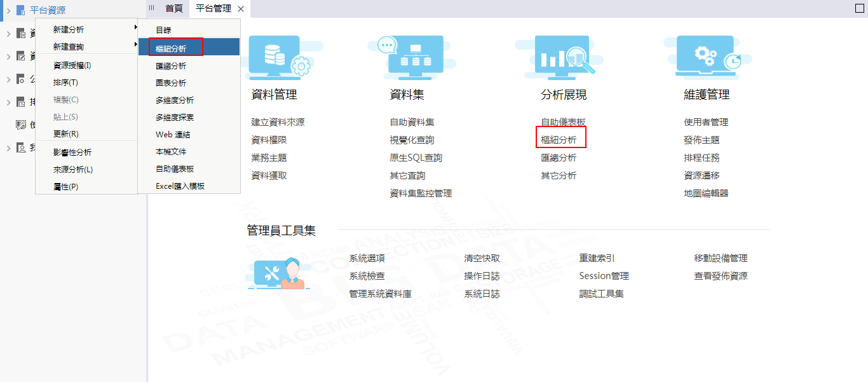Image resolution: width=868 pixels, height=382 pixels.
Task: Open the tab list icon beside 首頁
Action: click(x=152, y=8)
